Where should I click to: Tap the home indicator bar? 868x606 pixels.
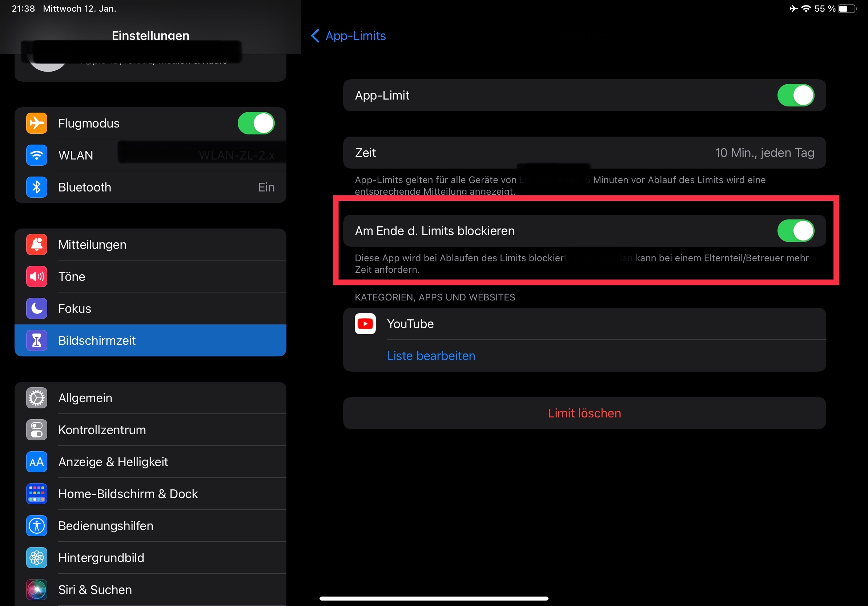coord(434,598)
